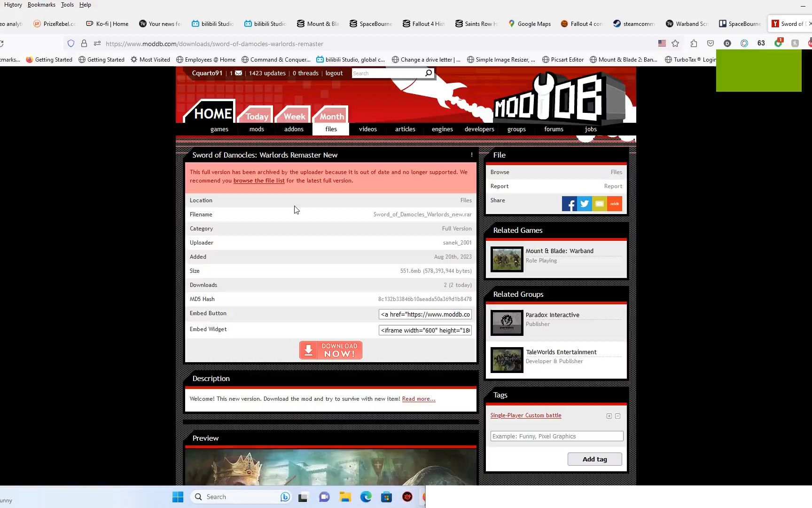Click the 'browse the file list' link
The height and width of the screenshot is (508, 812).
(x=259, y=181)
